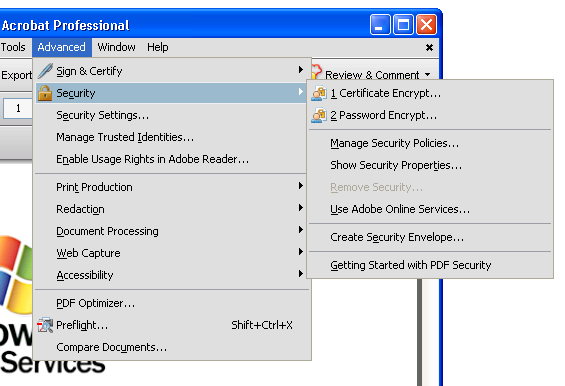Click the Export toolbar button
Screen dimensions: 565x386
[16, 75]
